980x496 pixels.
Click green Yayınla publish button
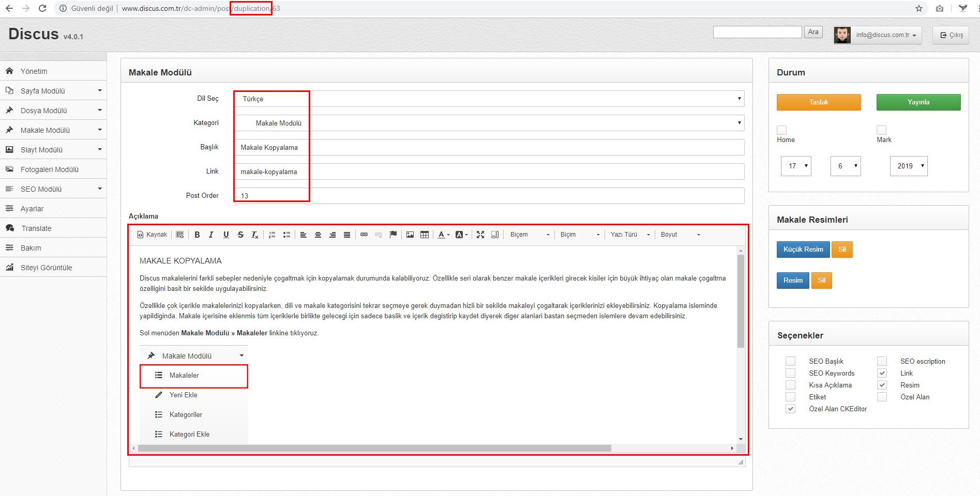[918, 102]
